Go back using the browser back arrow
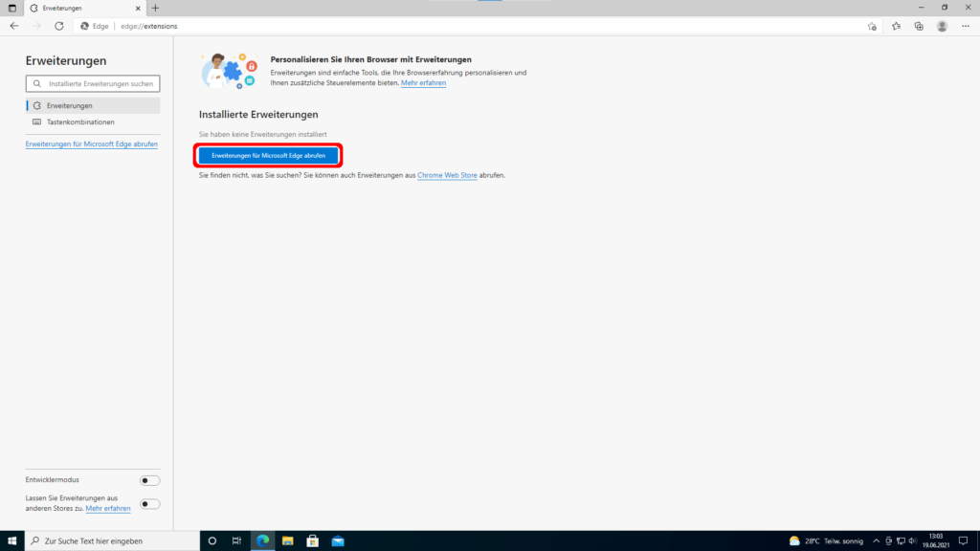The image size is (980, 551). pyautogui.click(x=13, y=26)
